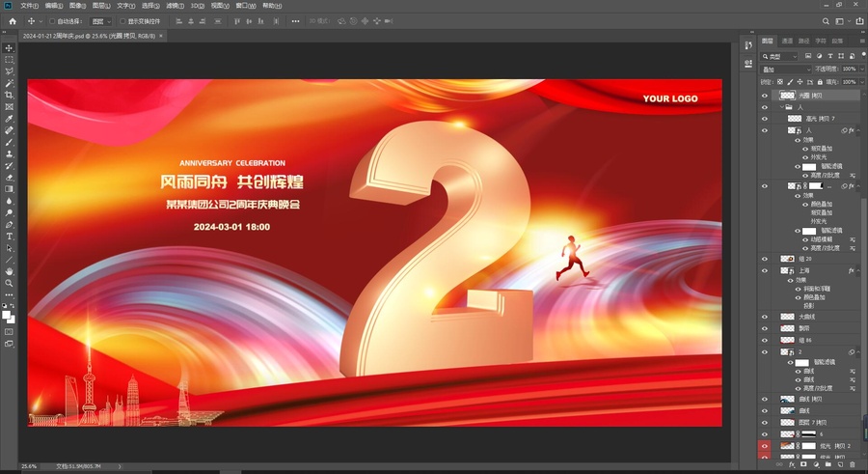Open the opacity 不透明度 dropdown arrow

click(x=861, y=70)
